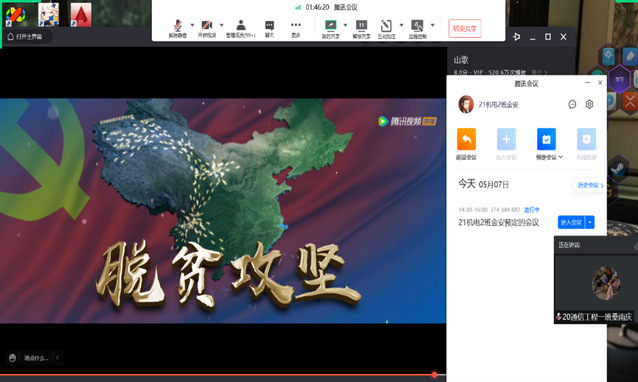Image resolution: width=638 pixels, height=382 pixels.
Task: Open the annotation pencil tool
Action: [x=386, y=28]
